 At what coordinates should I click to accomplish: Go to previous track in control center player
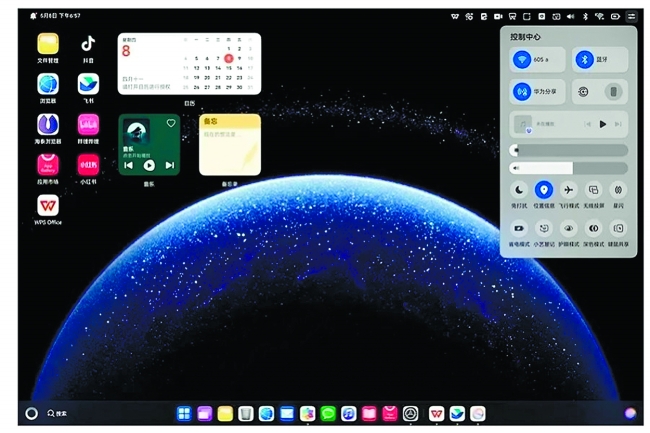tap(587, 124)
